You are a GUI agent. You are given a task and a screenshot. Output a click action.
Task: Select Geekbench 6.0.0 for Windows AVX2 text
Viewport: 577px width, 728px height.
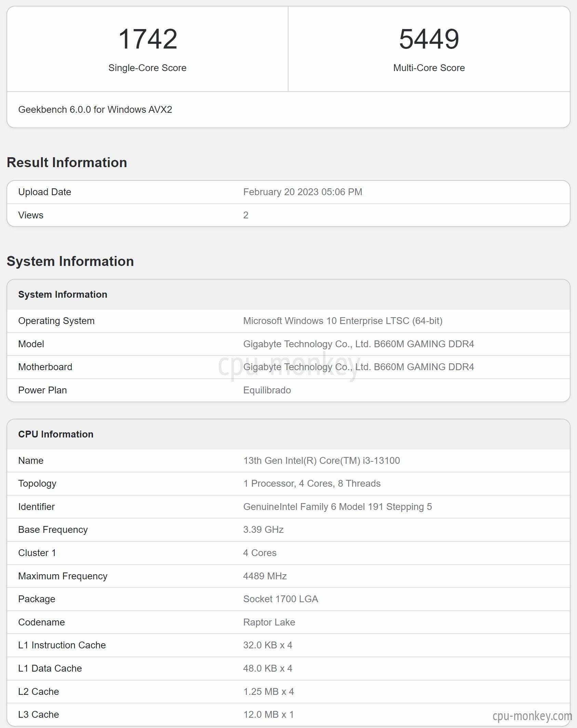pyautogui.click(x=95, y=109)
